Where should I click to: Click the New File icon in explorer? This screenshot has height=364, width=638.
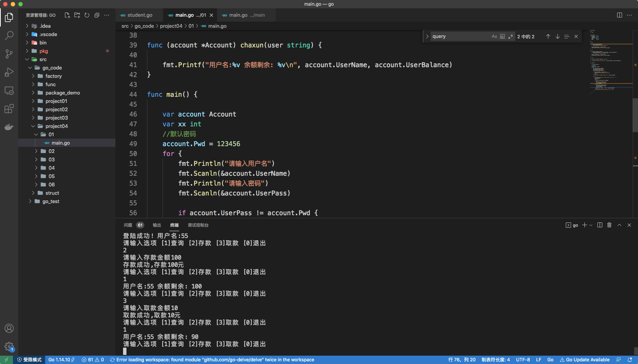pyautogui.click(x=67, y=15)
